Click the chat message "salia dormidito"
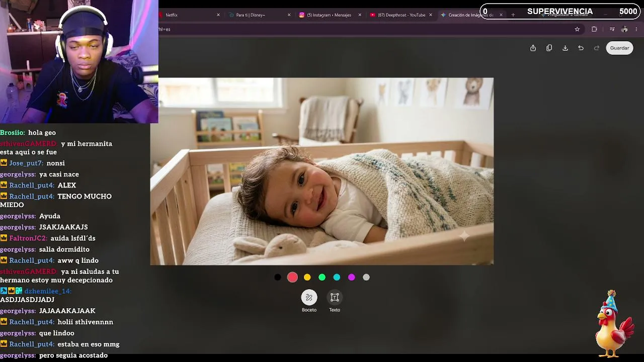The height and width of the screenshot is (362, 644). [64, 249]
